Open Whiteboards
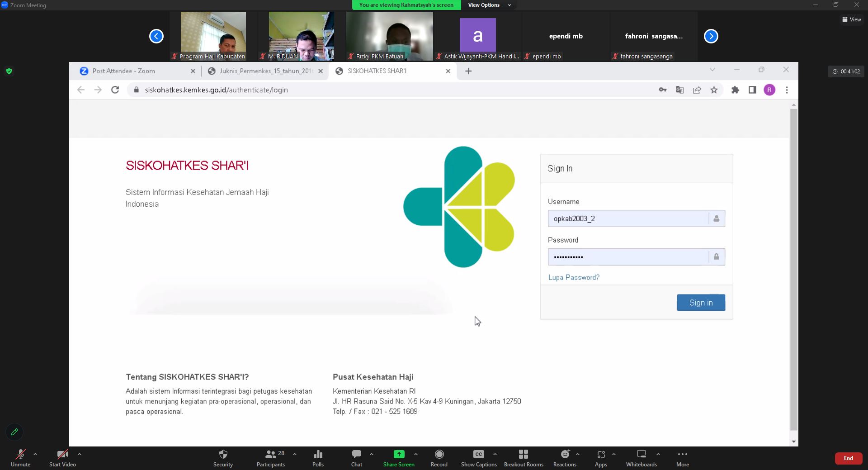868x470 pixels. (642, 458)
